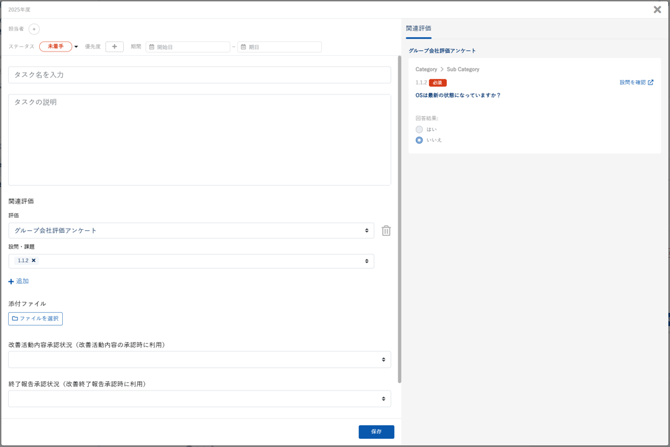Click the ファイルを選択 button
The height and width of the screenshot is (447, 670).
tap(36, 319)
